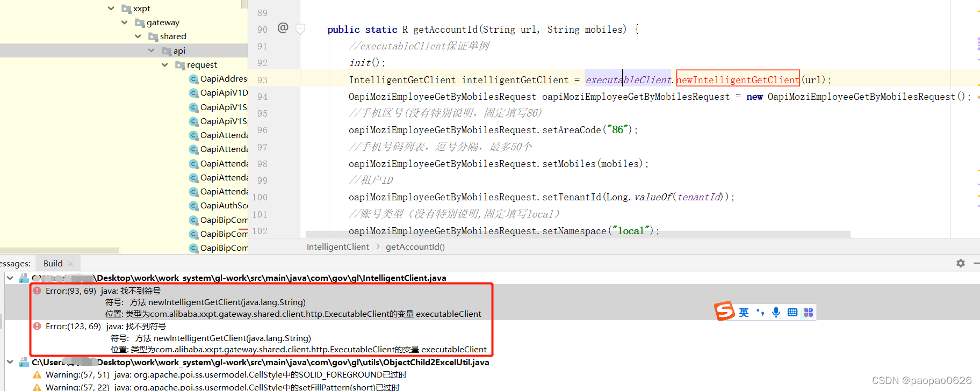The image size is (980, 391).
Task: Click the red-underlined newIntelligentGetClient call
Action: tap(738, 79)
